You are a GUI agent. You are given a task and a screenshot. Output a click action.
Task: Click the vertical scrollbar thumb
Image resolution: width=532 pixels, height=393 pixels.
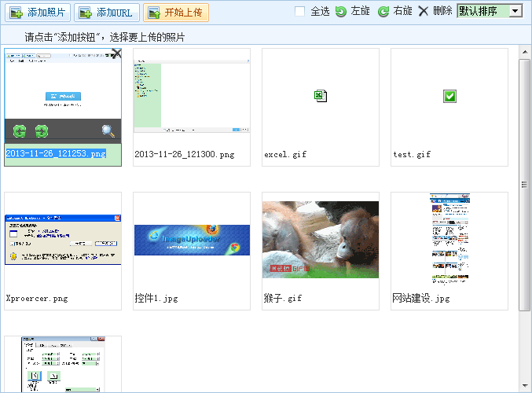coord(525,185)
